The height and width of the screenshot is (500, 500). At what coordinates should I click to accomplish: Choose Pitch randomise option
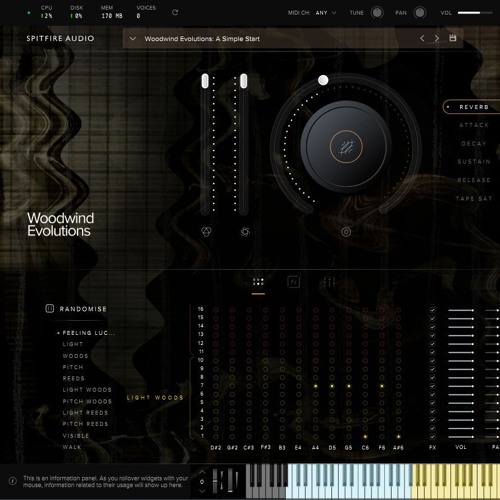[x=73, y=367]
